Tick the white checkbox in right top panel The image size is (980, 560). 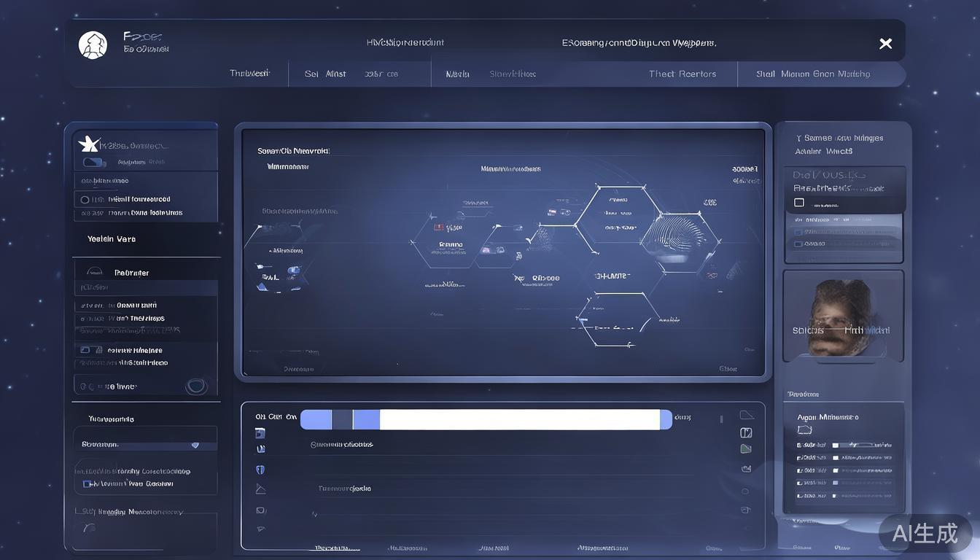click(x=799, y=203)
